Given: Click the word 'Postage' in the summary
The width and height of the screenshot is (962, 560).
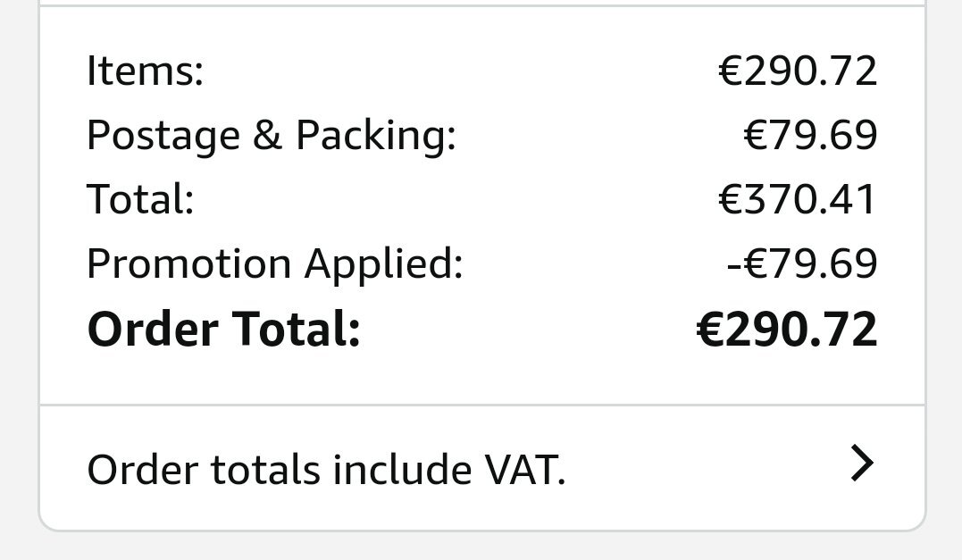Looking at the screenshot, I should point(163,136).
